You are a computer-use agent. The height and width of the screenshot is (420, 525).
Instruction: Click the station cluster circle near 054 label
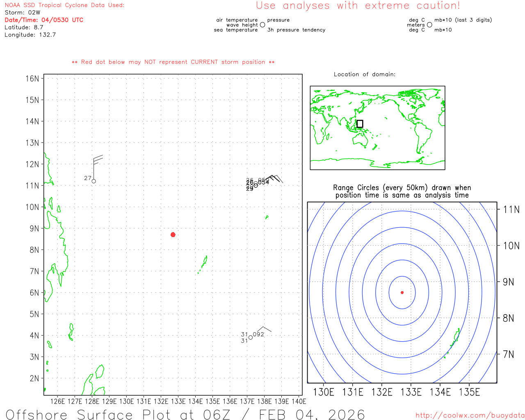(256, 185)
